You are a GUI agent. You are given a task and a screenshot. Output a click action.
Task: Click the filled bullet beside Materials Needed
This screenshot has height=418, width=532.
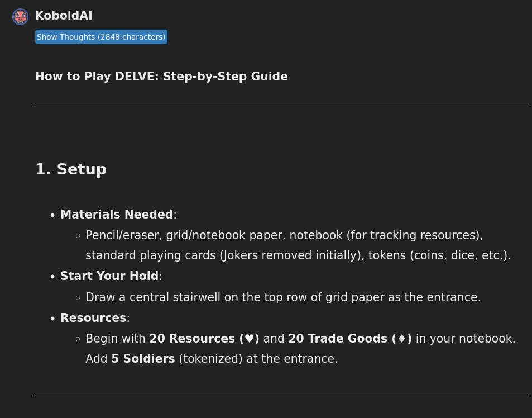52,215
